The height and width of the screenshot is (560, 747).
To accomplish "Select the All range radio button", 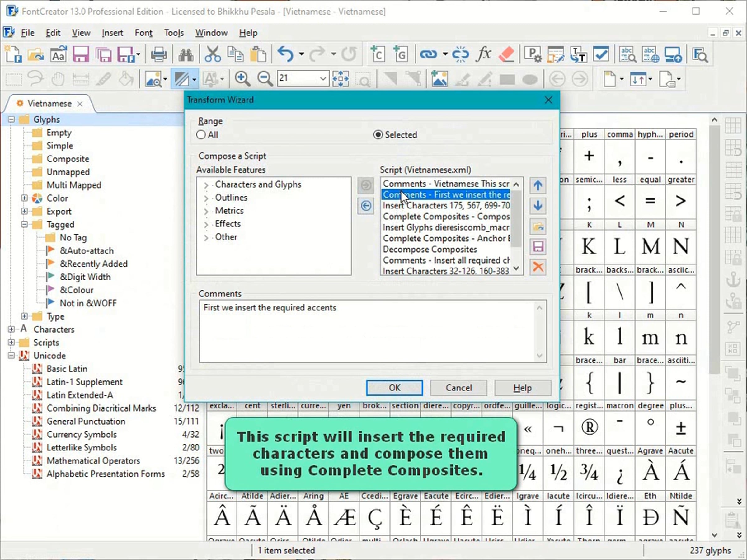I will (201, 135).
